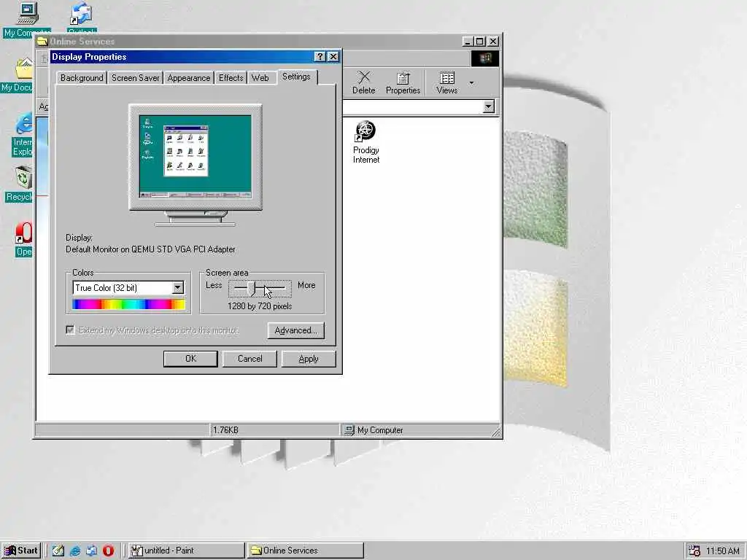Screen dimensions: 747x560
Task: Switch to the Background tab
Action: point(82,78)
